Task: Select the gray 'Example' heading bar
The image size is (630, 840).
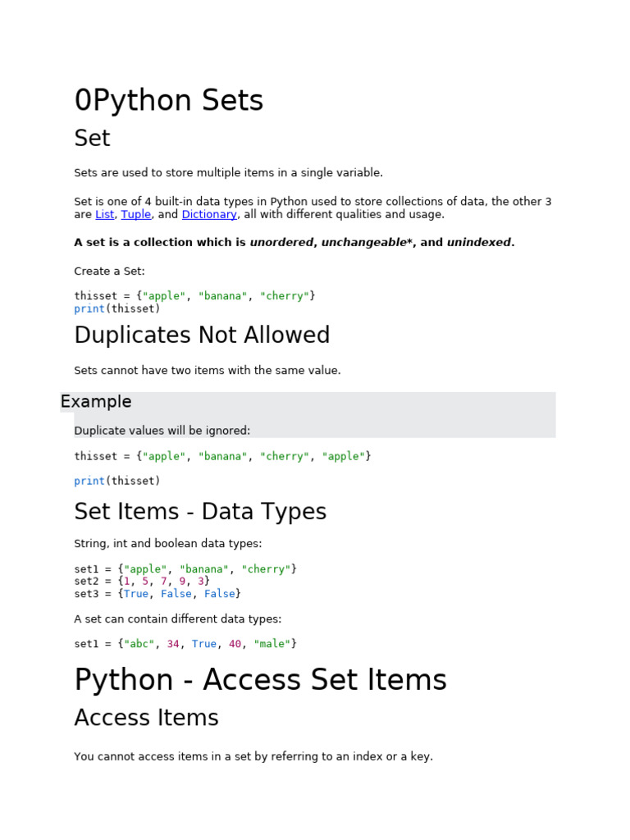Action: click(308, 402)
